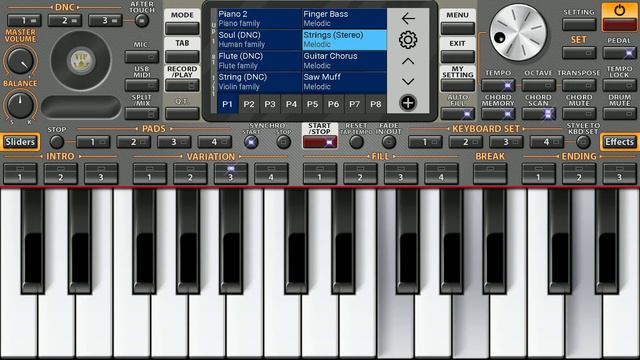Screen dimensions: 640x360
Task: Toggle Chord Mute
Action: (579, 113)
